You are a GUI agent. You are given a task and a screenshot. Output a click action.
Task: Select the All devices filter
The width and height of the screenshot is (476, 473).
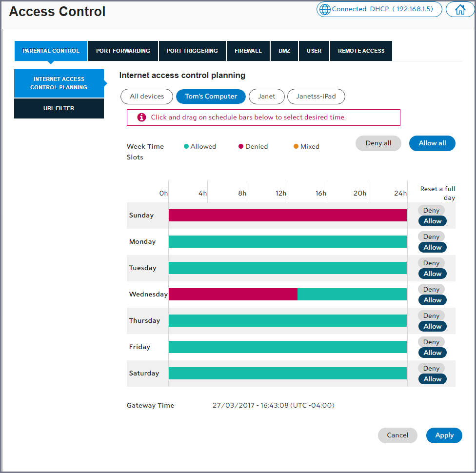(x=147, y=97)
